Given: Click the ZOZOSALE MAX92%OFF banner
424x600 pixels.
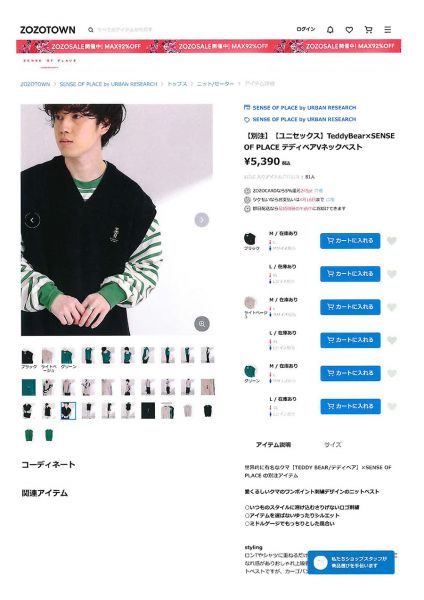Looking at the screenshot, I should click(x=209, y=46).
